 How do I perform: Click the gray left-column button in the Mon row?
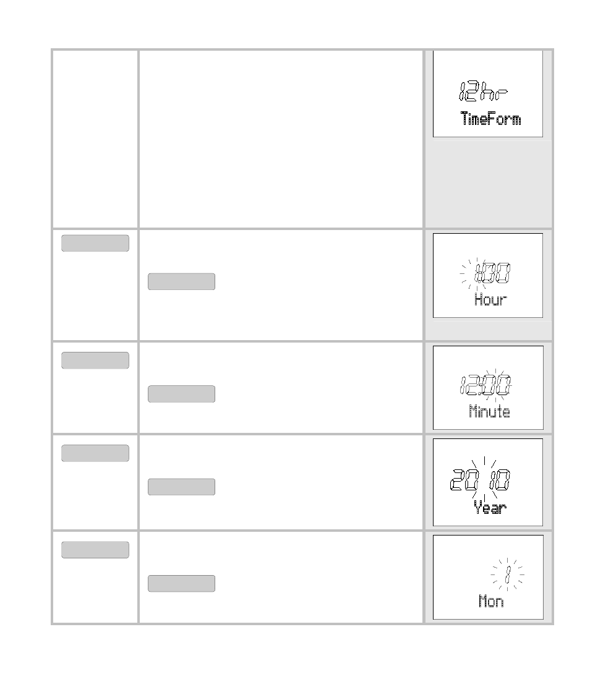95,550
